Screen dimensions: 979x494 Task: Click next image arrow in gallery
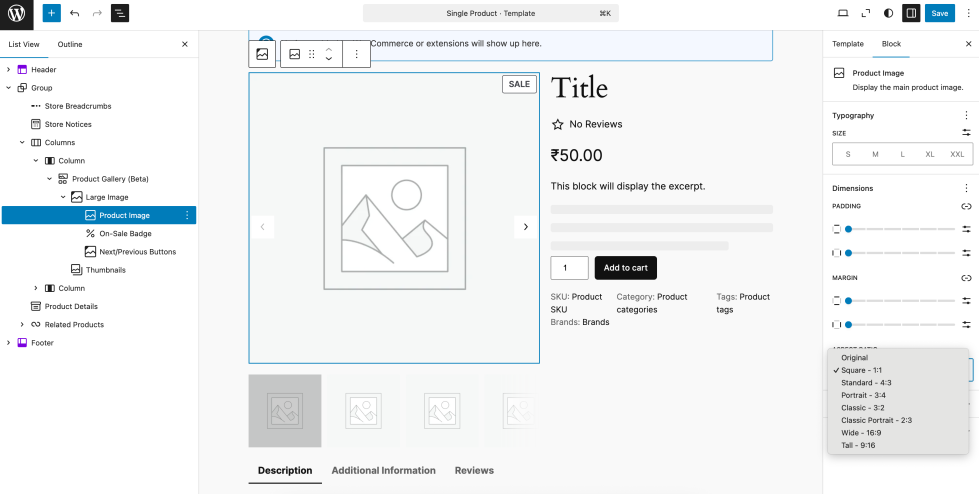pyautogui.click(x=526, y=227)
